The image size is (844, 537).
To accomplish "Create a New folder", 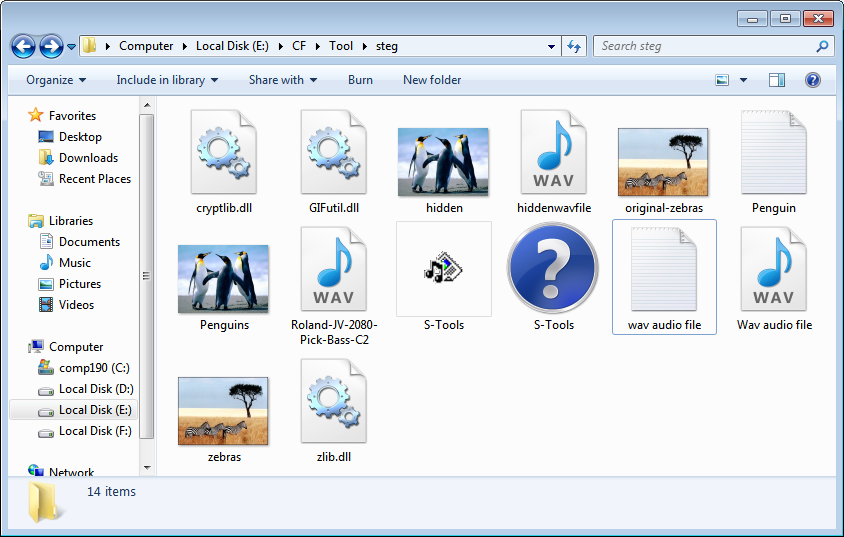I will pos(432,80).
